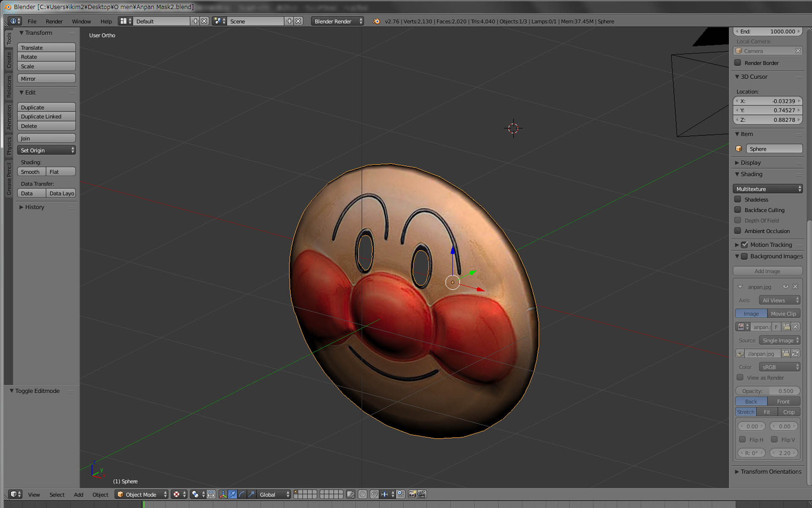Screen dimensions: 812x508
Task: Enable Shadeless checkbox
Action: [x=738, y=199]
